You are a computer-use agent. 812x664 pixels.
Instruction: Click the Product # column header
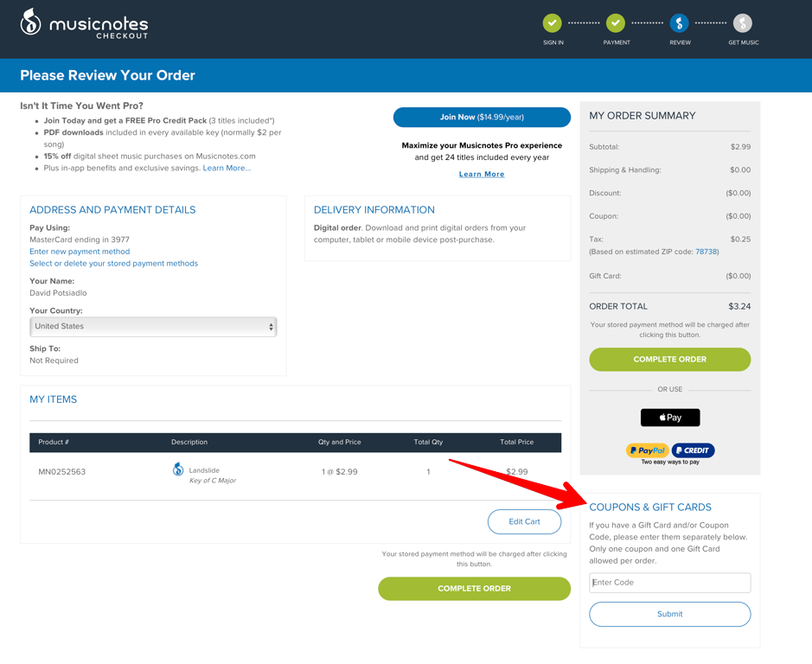(x=54, y=442)
